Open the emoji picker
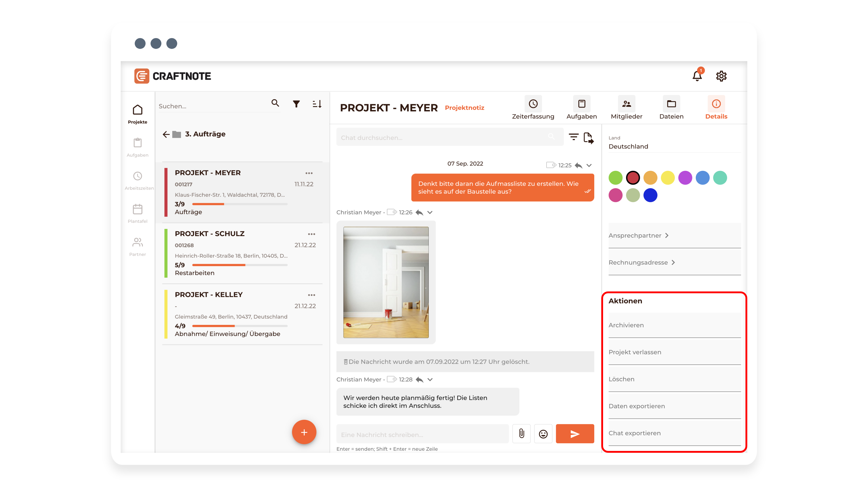This screenshot has height=488, width=868. 543,434
